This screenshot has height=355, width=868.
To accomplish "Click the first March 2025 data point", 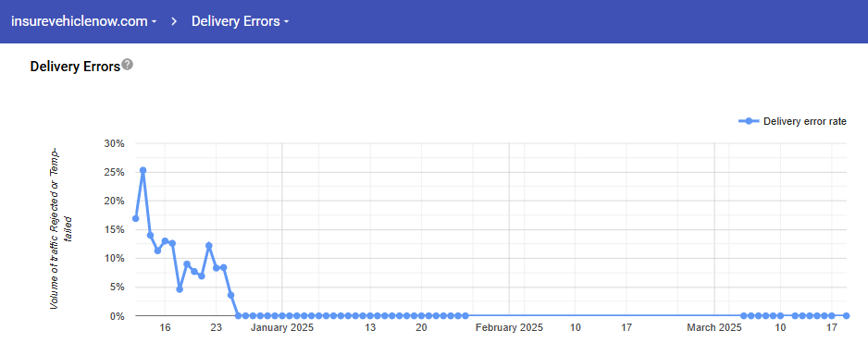I will [743, 316].
